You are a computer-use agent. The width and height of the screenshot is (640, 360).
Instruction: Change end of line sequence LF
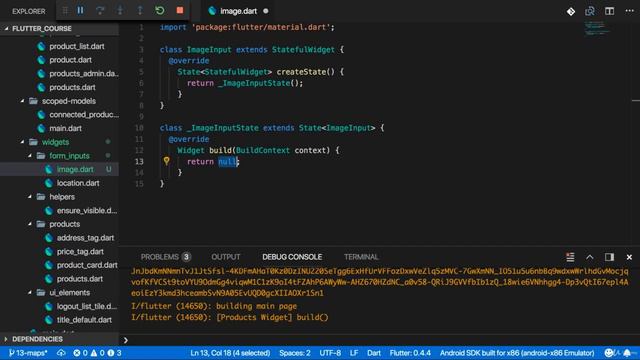pyautogui.click(x=354, y=353)
